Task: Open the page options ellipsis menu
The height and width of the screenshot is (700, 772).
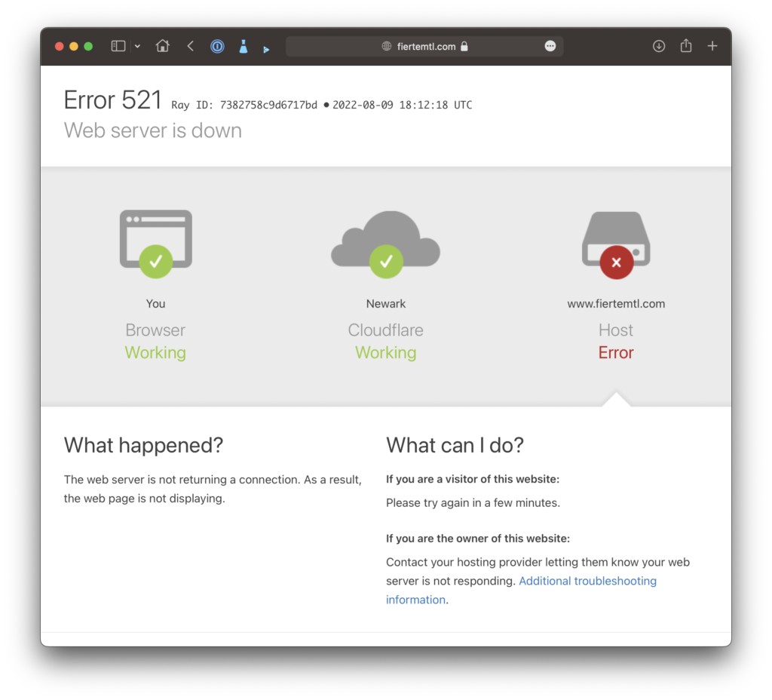Action: (x=550, y=46)
